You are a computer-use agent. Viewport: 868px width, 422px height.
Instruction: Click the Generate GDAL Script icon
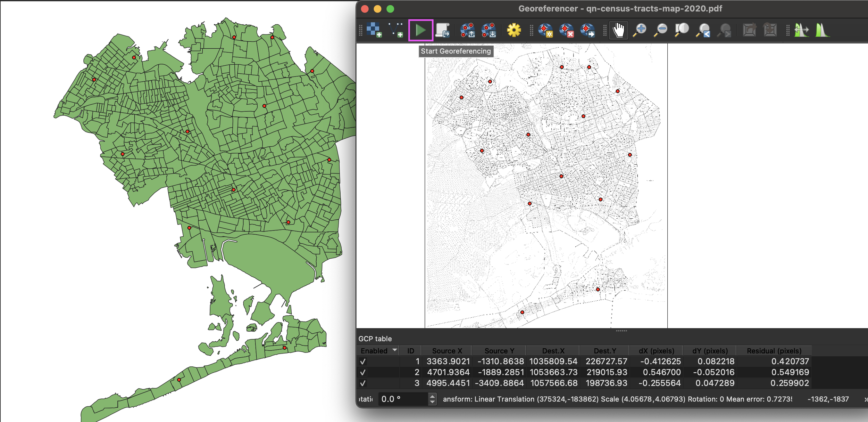click(x=443, y=30)
